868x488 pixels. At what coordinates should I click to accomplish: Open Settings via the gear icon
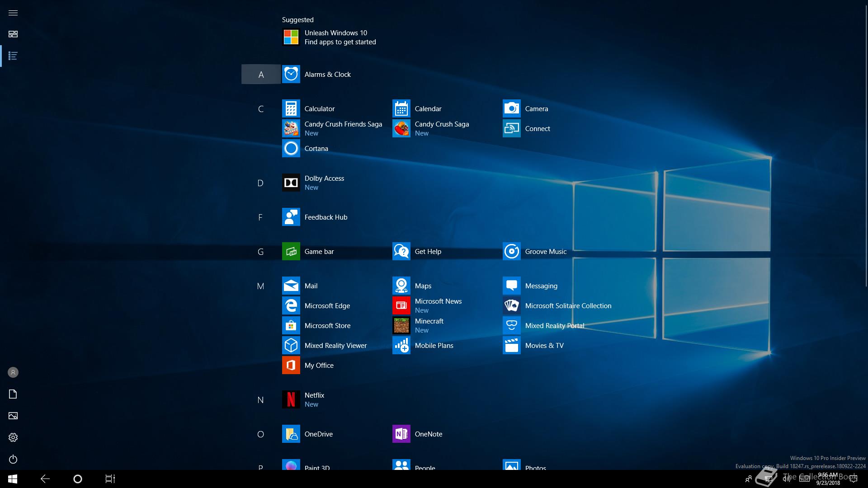(13, 437)
